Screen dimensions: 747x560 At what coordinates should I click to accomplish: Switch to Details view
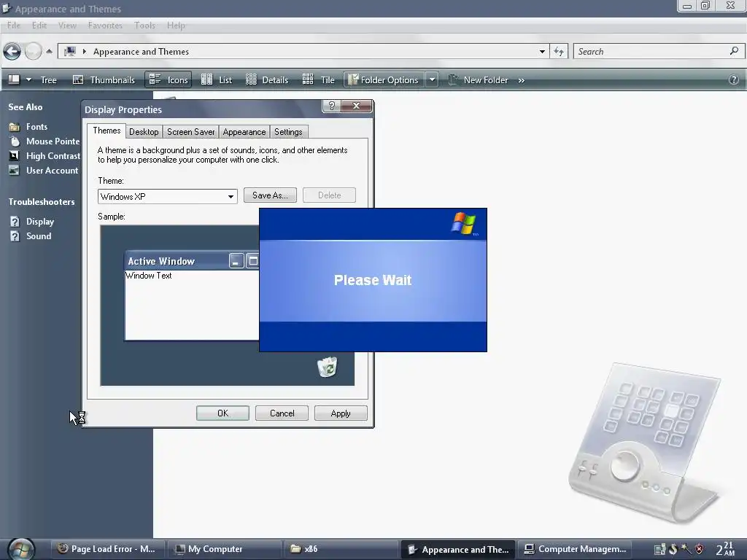(267, 80)
